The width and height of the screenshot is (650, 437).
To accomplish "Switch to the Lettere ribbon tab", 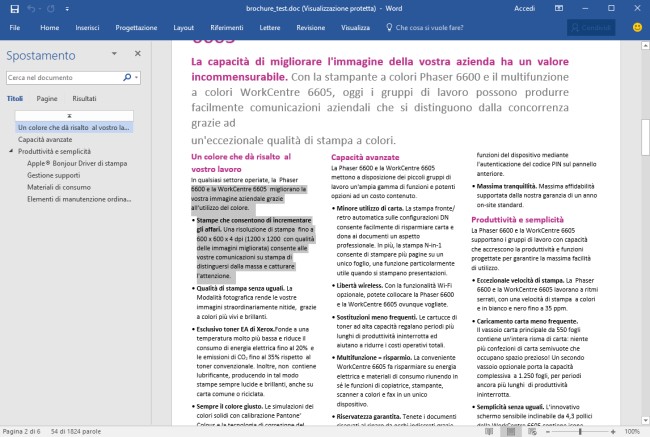I will 269,28.
